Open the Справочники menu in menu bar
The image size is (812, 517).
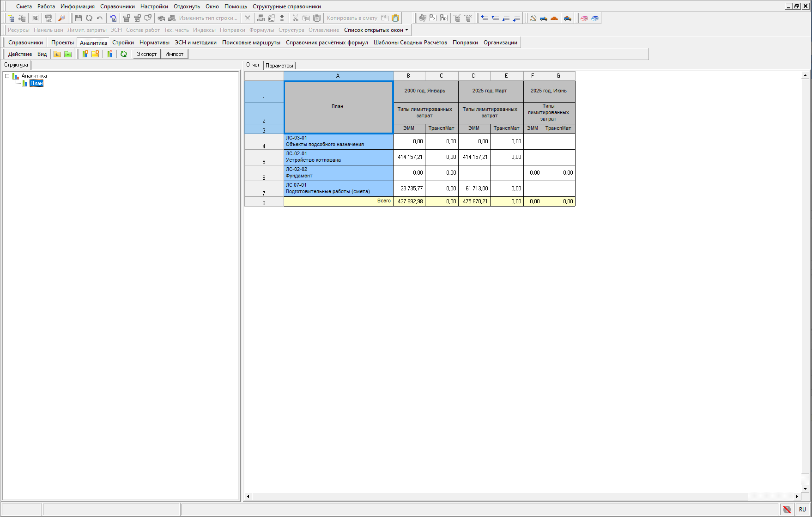117,6
